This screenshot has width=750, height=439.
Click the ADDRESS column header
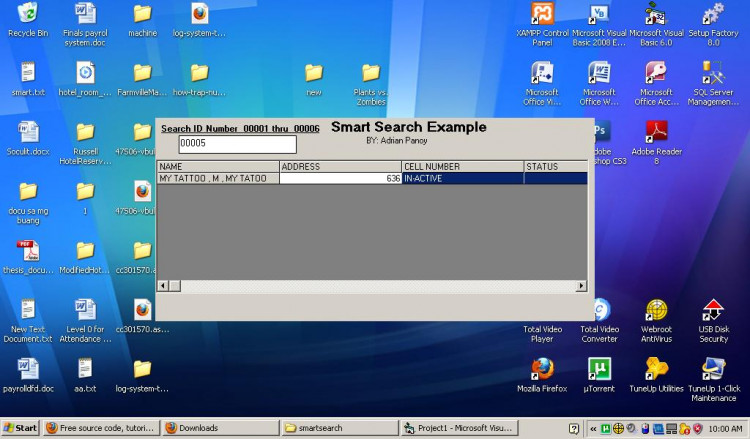click(340, 166)
